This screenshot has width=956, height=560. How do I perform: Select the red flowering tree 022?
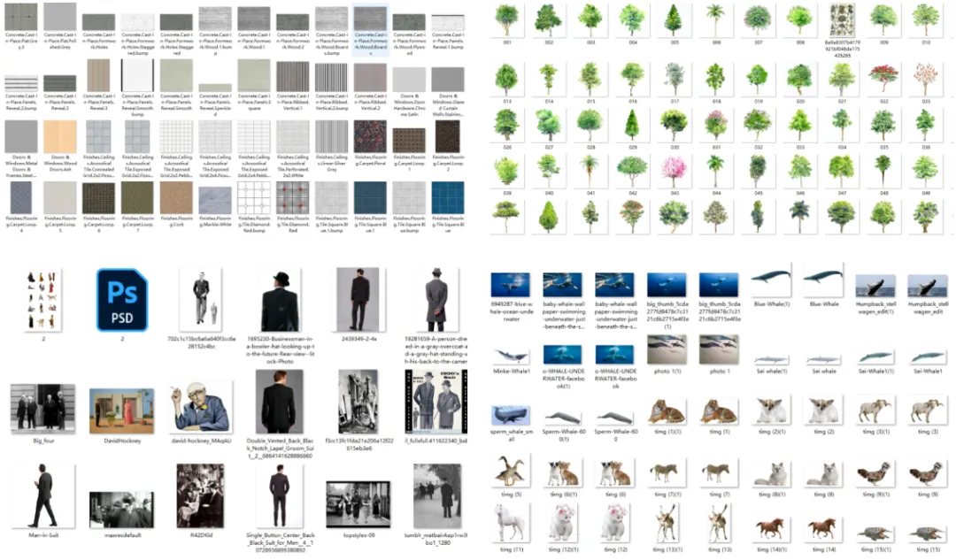pyautogui.click(x=883, y=77)
